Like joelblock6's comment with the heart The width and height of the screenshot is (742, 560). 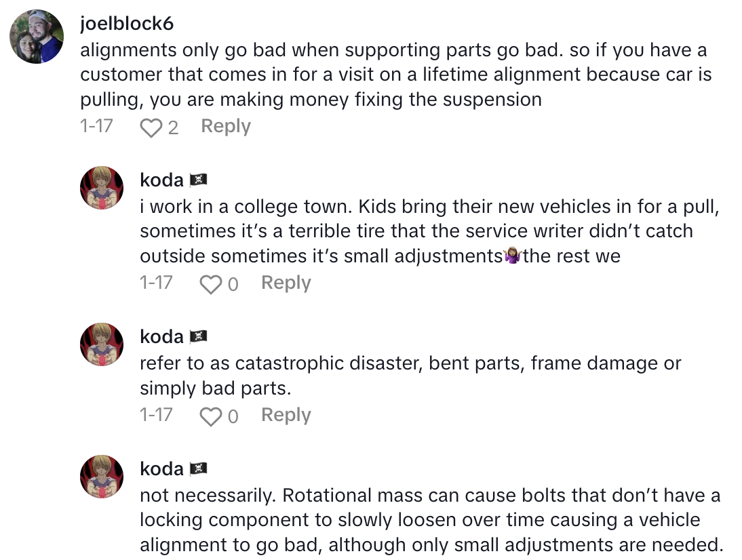149,126
